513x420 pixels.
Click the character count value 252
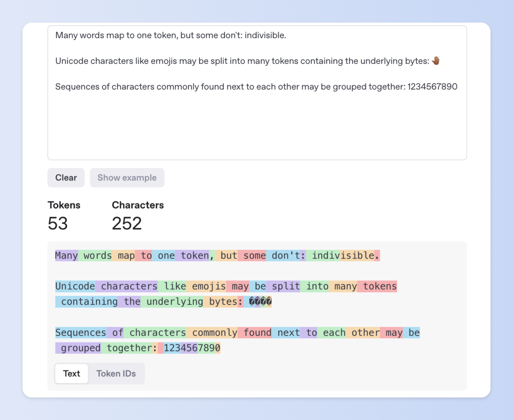(x=127, y=223)
